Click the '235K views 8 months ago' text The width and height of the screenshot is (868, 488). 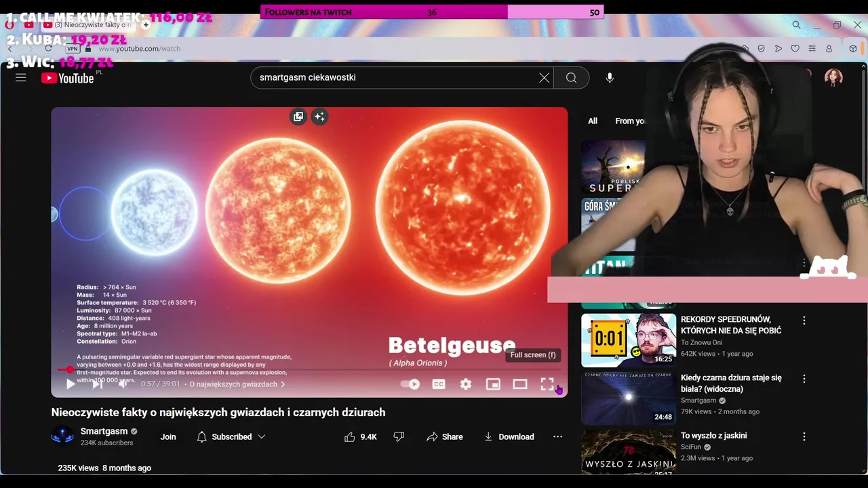click(104, 468)
